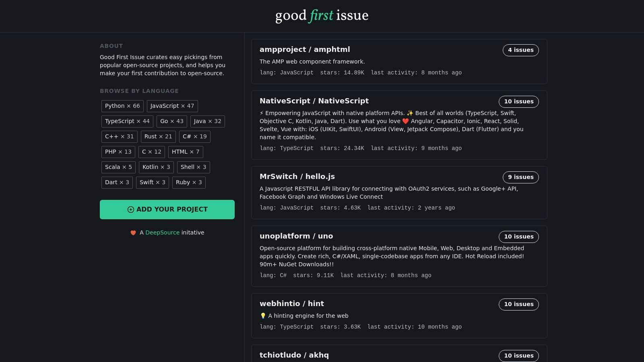The height and width of the screenshot is (362, 644).
Task: Filter projects by Python language
Action: 122,106
